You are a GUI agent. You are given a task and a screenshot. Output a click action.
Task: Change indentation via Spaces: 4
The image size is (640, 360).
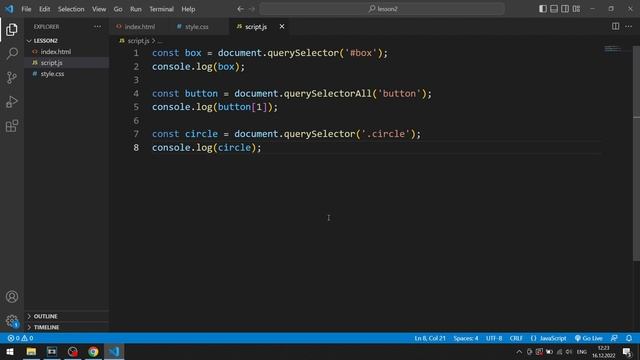point(466,338)
